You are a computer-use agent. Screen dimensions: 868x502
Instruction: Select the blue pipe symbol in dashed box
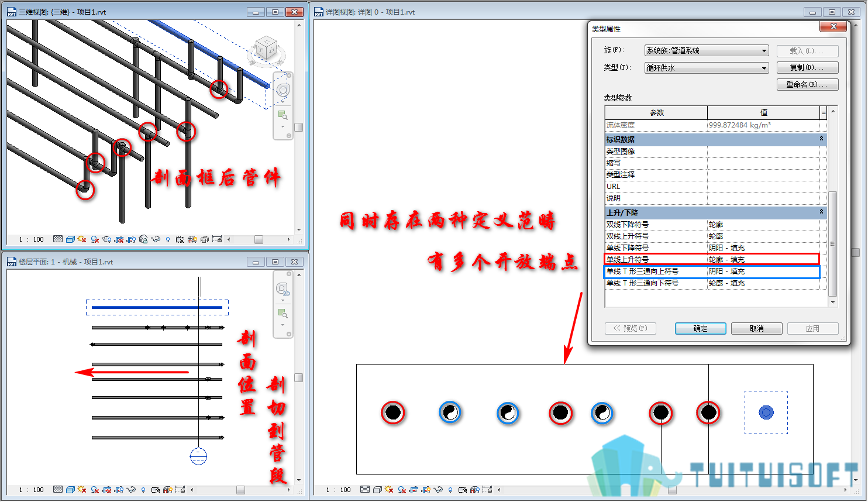(766, 412)
